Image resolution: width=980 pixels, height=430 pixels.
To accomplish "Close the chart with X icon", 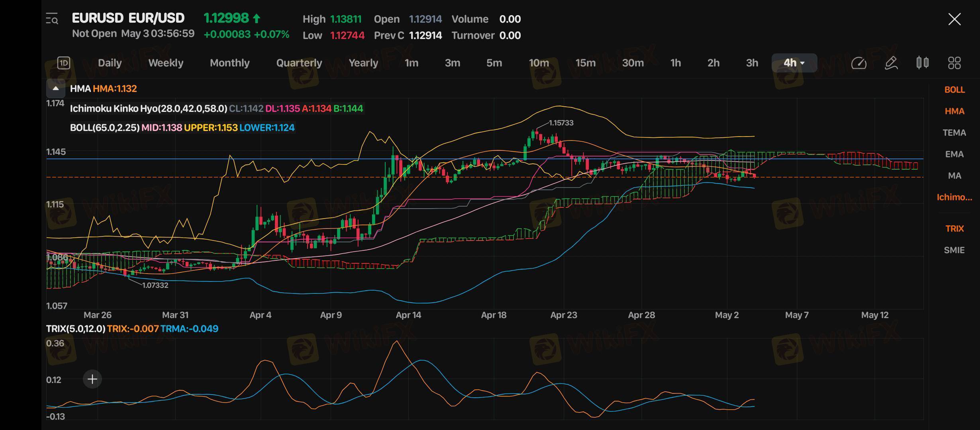I will click(x=954, y=19).
